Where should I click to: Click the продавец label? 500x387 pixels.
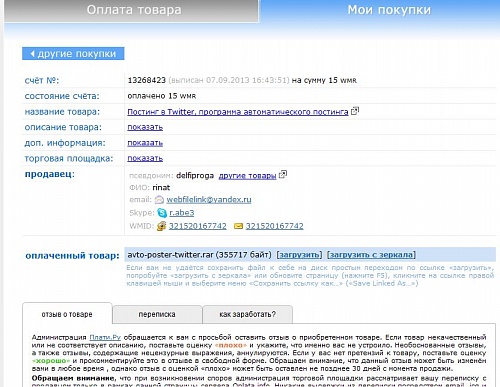point(50,174)
